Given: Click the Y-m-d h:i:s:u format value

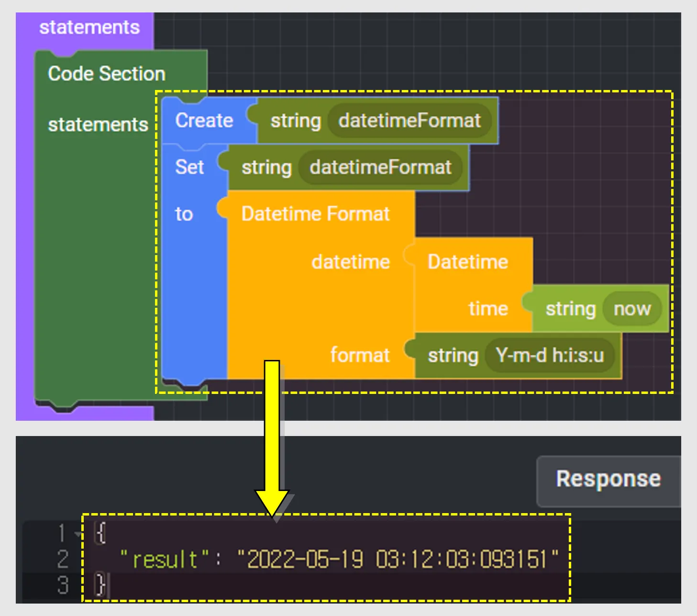Looking at the screenshot, I should 551,355.
